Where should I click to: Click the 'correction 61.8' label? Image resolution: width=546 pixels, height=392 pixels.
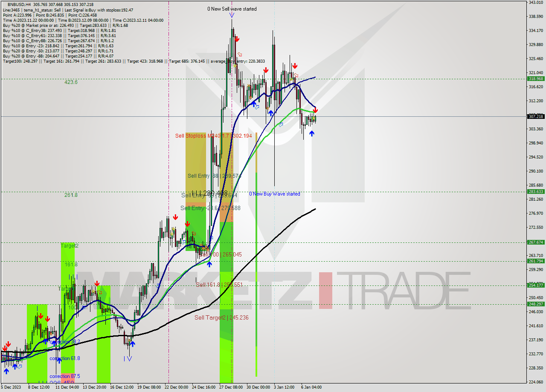[x=64, y=358]
